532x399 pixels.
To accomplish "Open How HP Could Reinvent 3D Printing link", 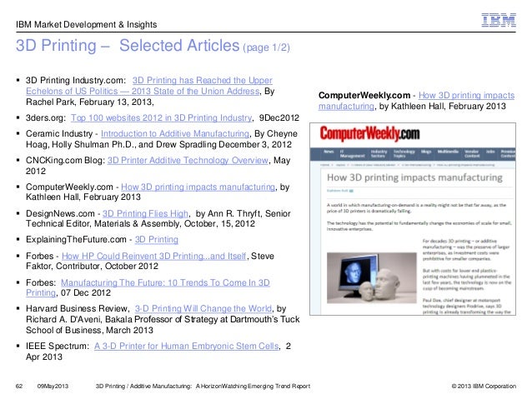I will pos(153,257).
